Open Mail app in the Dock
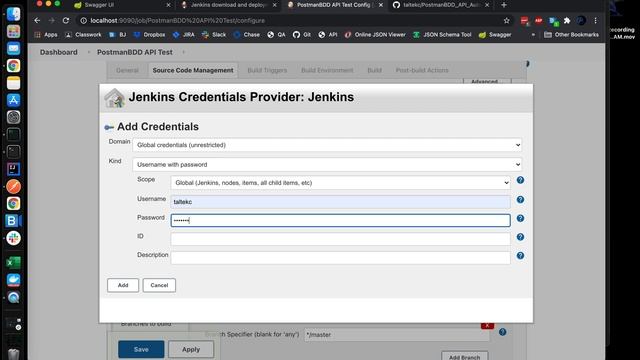The width and height of the screenshot is (640, 360). click(x=13, y=48)
